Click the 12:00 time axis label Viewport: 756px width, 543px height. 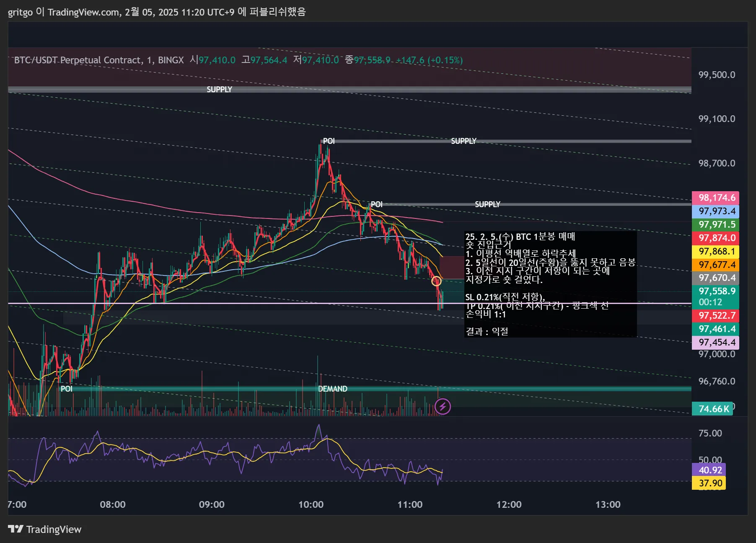[509, 504]
